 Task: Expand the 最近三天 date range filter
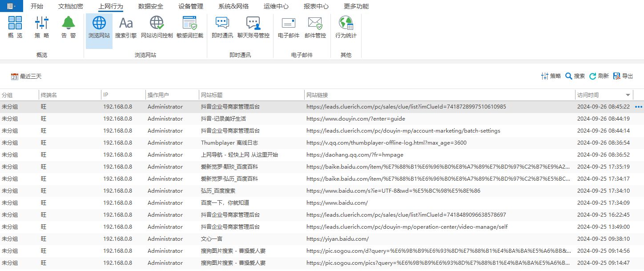pyautogui.click(x=26, y=77)
